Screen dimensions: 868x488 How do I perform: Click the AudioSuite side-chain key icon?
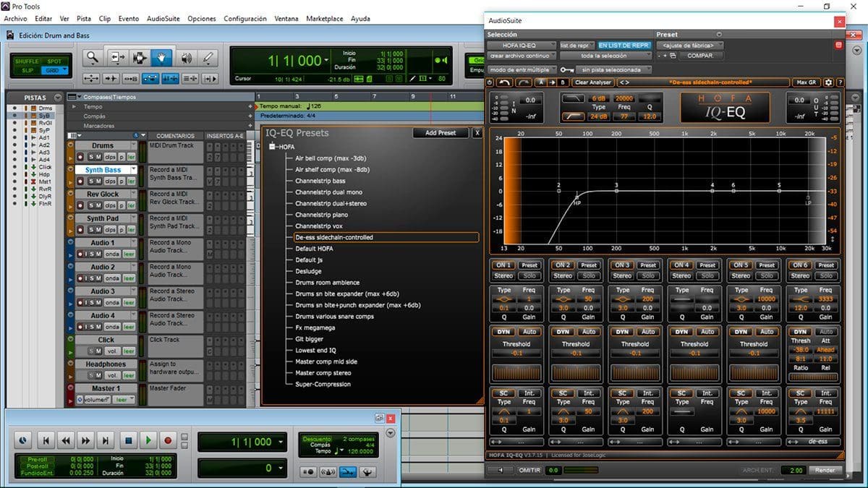(567, 69)
